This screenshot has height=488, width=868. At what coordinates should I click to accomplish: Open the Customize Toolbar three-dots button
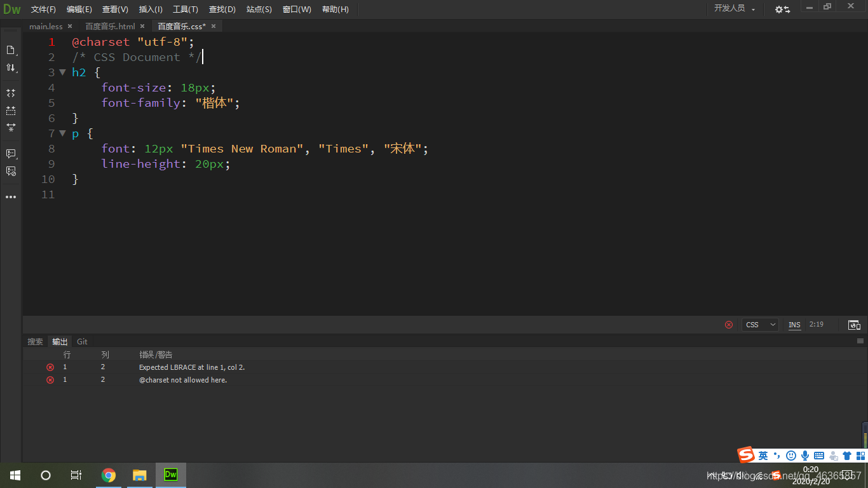(10, 197)
